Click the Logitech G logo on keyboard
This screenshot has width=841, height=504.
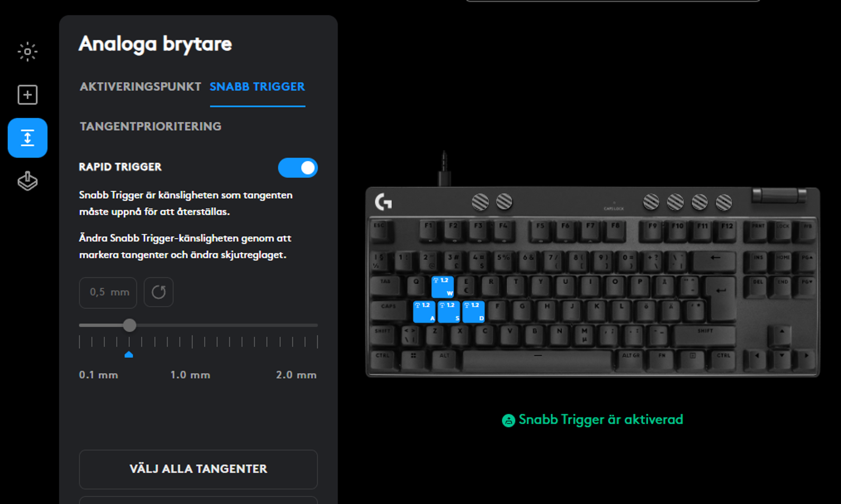(384, 202)
